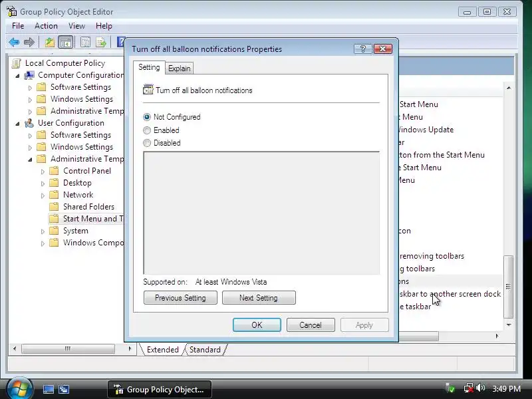The height and width of the screenshot is (399, 532).
Task: Select the Not Configured radio button
Action: coord(147,117)
